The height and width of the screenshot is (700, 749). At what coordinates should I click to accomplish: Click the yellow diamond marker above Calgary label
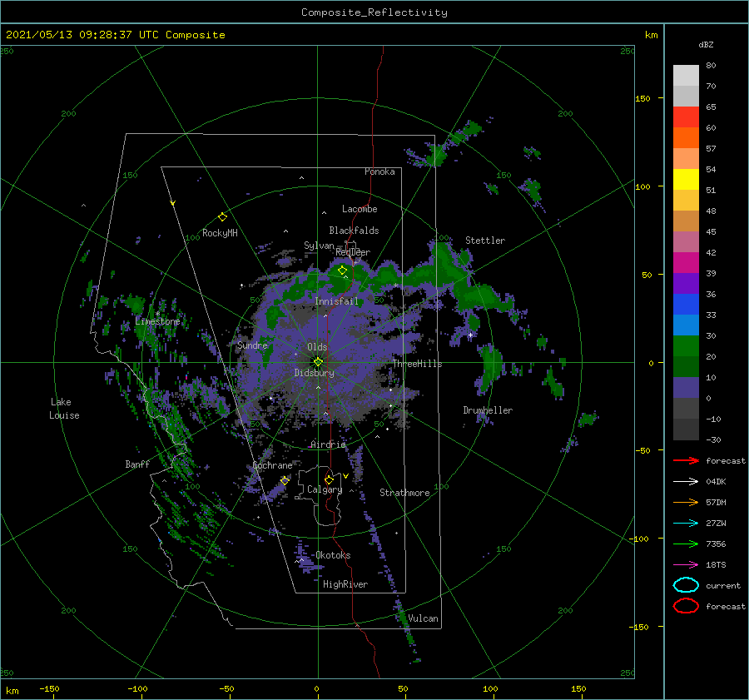point(329,479)
